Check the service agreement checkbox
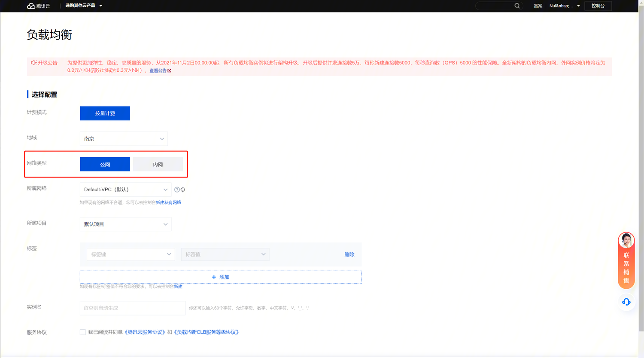The height and width of the screenshot is (358, 644). [x=82, y=332]
